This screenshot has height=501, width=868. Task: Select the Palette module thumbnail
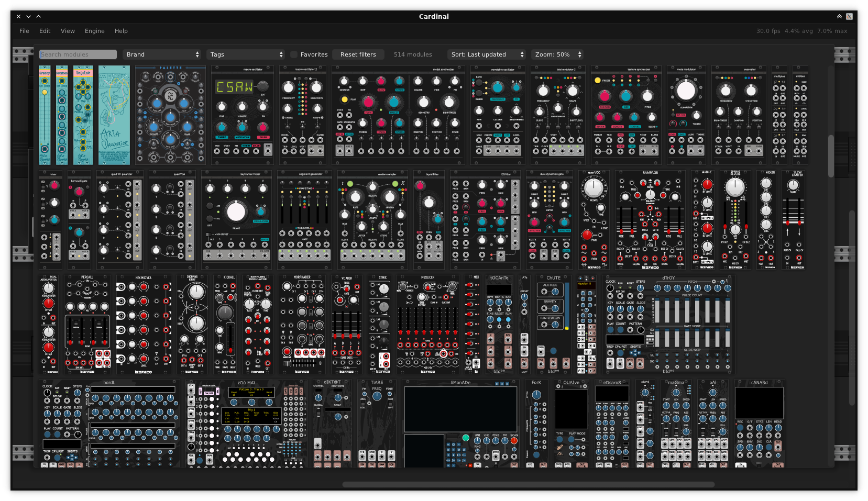pos(170,115)
